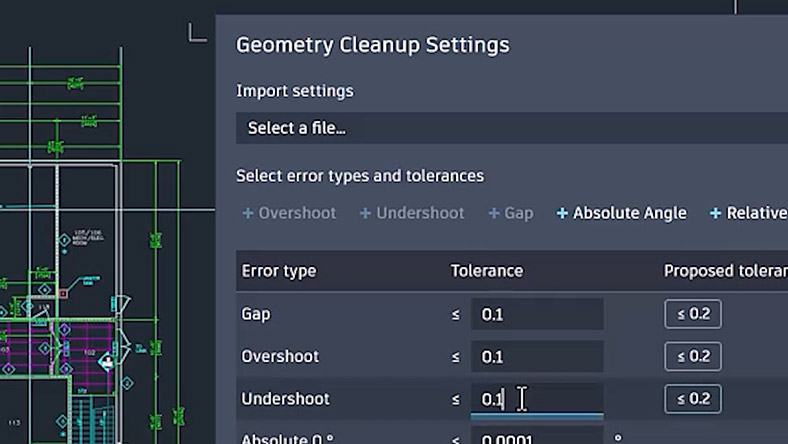
Task: Click the UCS corner icon in the drawing
Action: tap(197, 33)
